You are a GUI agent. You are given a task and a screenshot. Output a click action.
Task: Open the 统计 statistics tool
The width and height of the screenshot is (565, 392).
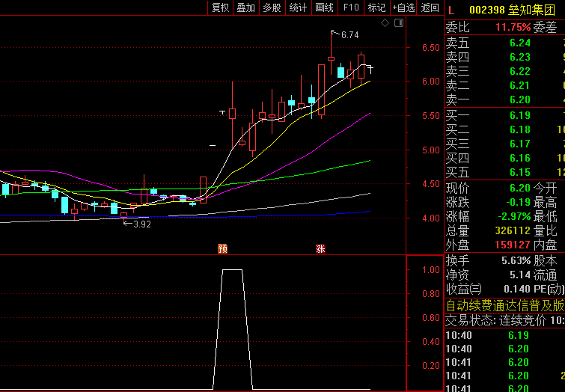pyautogui.click(x=299, y=7)
